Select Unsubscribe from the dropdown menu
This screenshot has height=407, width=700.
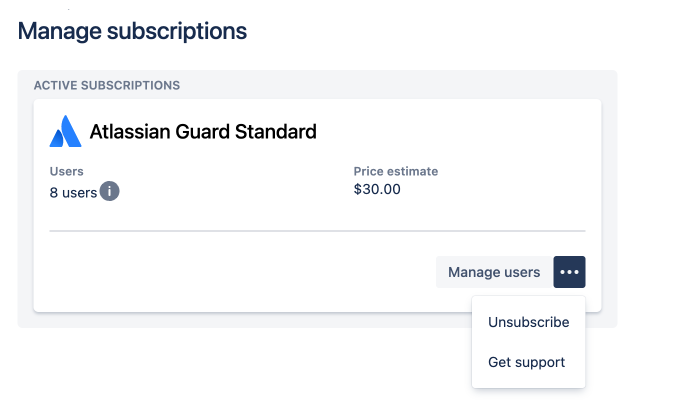529,322
